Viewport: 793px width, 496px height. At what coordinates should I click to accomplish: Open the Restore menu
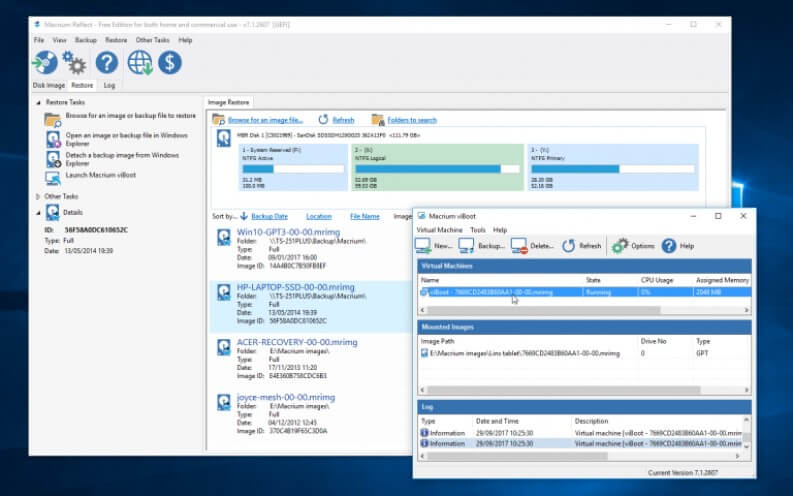point(116,40)
